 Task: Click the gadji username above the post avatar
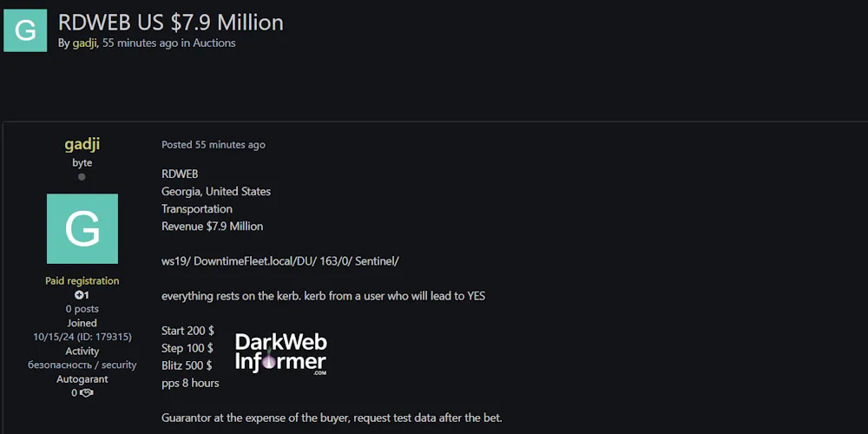tap(82, 144)
